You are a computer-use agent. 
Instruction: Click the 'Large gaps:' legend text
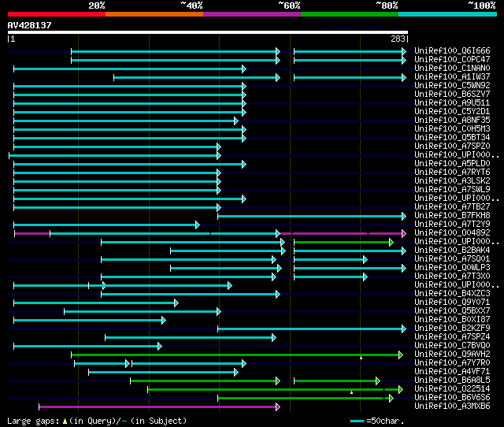(x=33, y=421)
